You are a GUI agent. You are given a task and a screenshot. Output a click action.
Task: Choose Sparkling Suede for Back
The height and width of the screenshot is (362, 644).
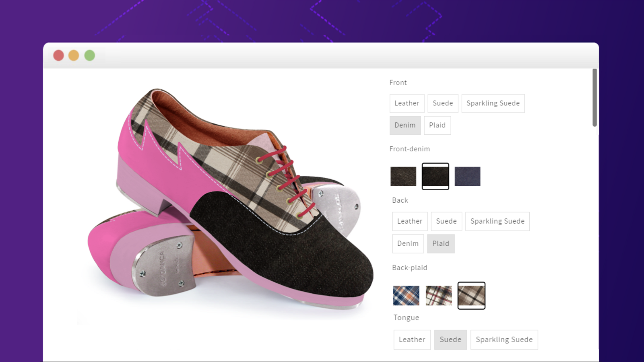pos(497,221)
